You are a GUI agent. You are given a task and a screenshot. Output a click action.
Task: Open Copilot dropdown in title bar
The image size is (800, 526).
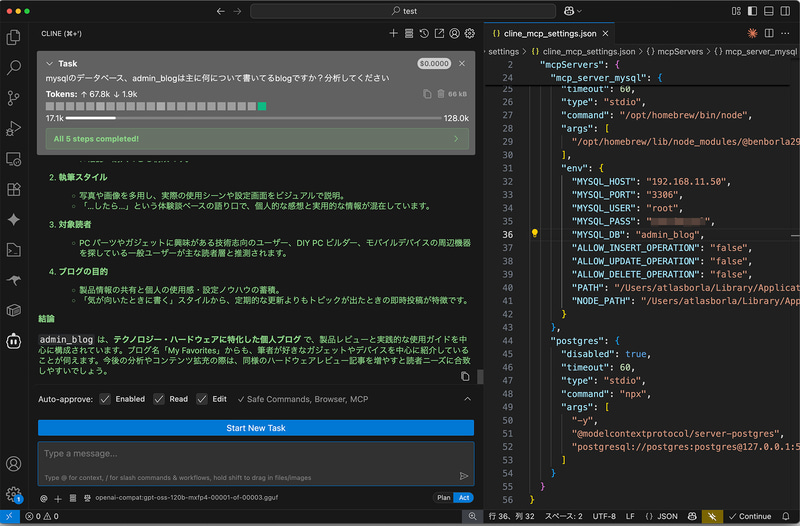tap(572, 11)
